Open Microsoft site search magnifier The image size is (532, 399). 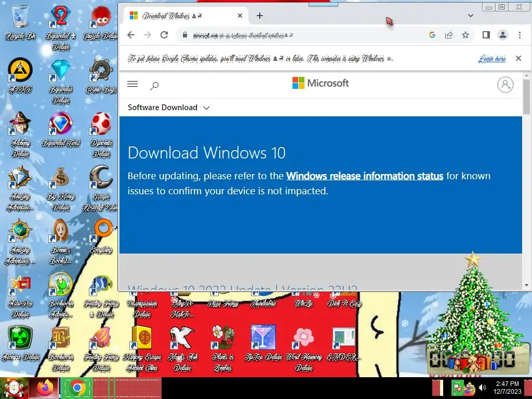pyautogui.click(x=154, y=86)
